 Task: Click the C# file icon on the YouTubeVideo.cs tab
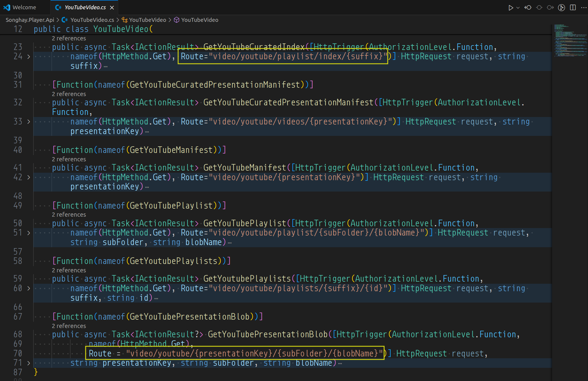point(58,7)
